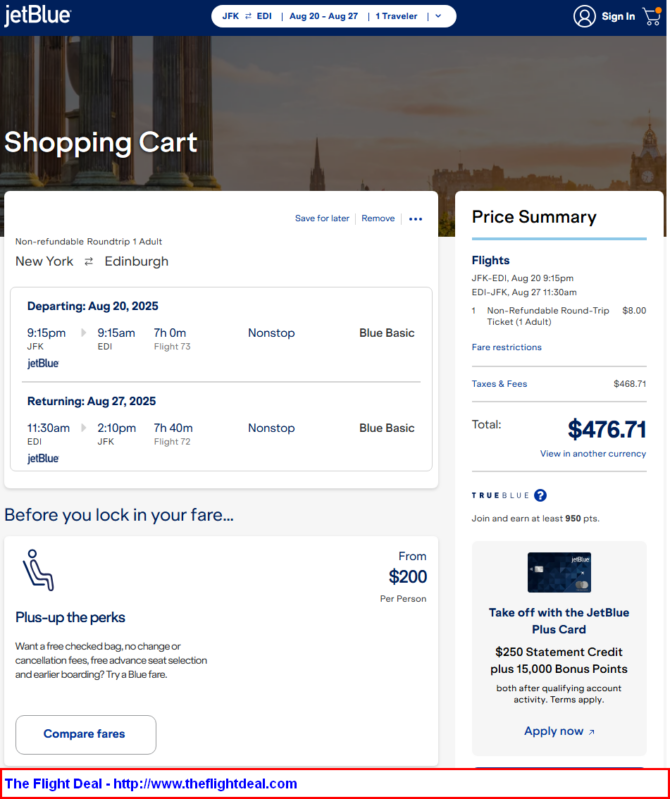This screenshot has width=670, height=799.
Task: Click Sign In in the header
Action: 618,16
